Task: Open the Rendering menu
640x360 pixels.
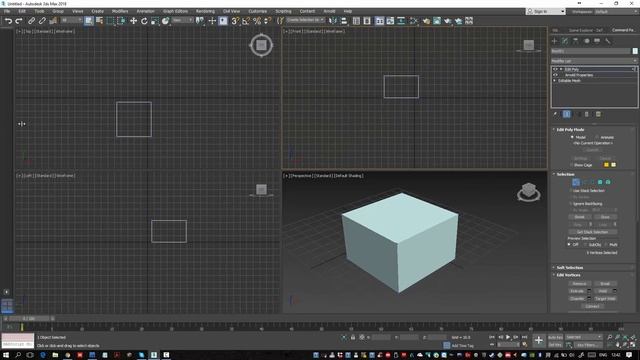Action: click(x=205, y=11)
